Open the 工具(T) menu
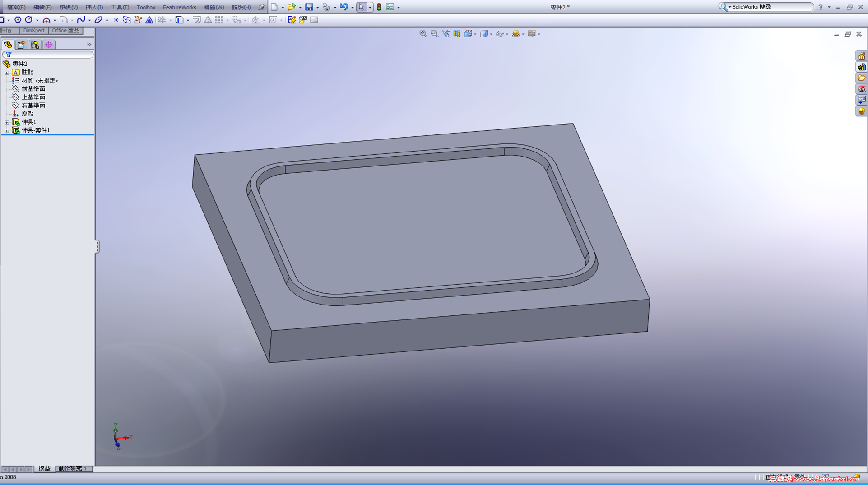This screenshot has height=485, width=868. (x=120, y=7)
